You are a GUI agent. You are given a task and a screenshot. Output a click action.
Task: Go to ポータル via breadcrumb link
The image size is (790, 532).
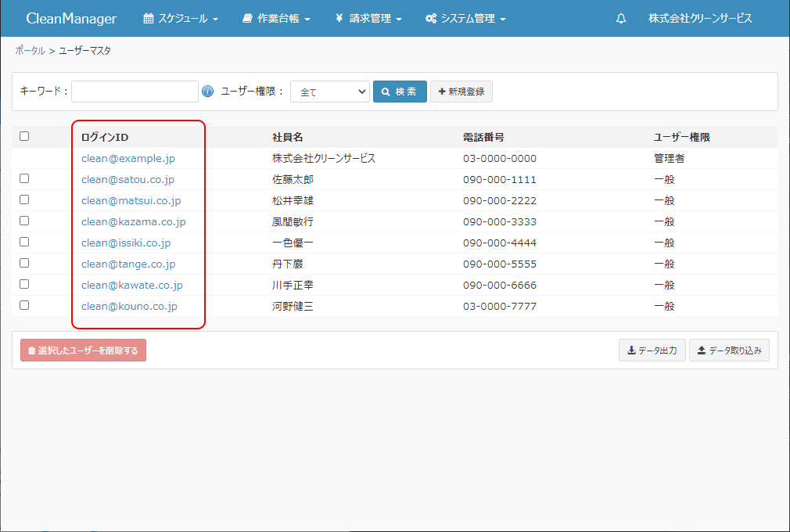pos(30,51)
